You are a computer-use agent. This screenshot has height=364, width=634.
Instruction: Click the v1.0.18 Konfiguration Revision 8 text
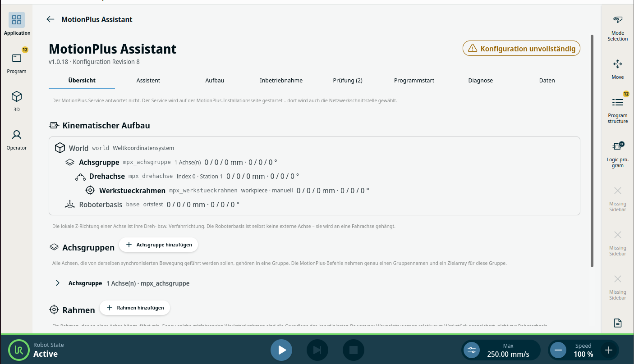(94, 62)
